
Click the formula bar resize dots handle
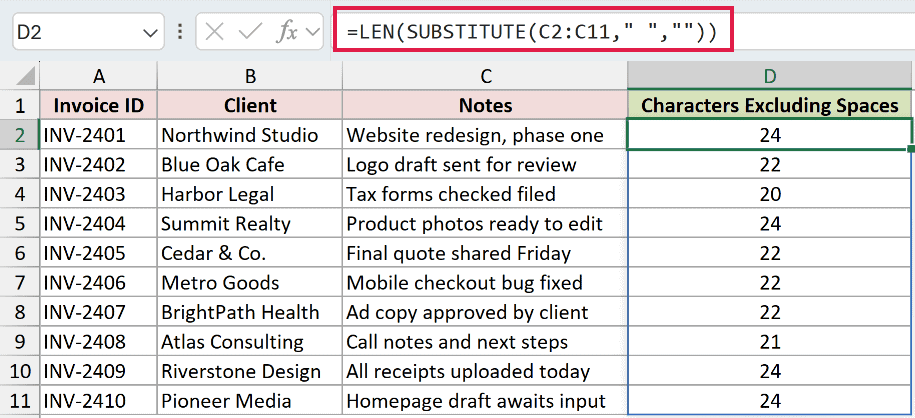[x=180, y=32]
